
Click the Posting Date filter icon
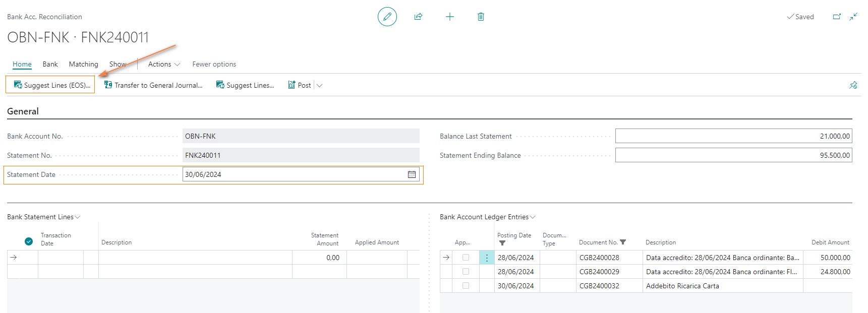(502, 243)
